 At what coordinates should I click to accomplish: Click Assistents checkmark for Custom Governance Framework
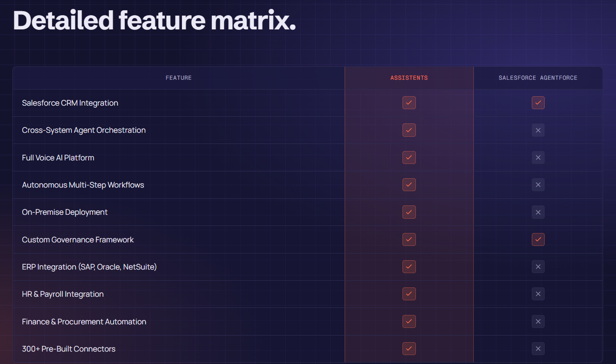[x=409, y=240]
